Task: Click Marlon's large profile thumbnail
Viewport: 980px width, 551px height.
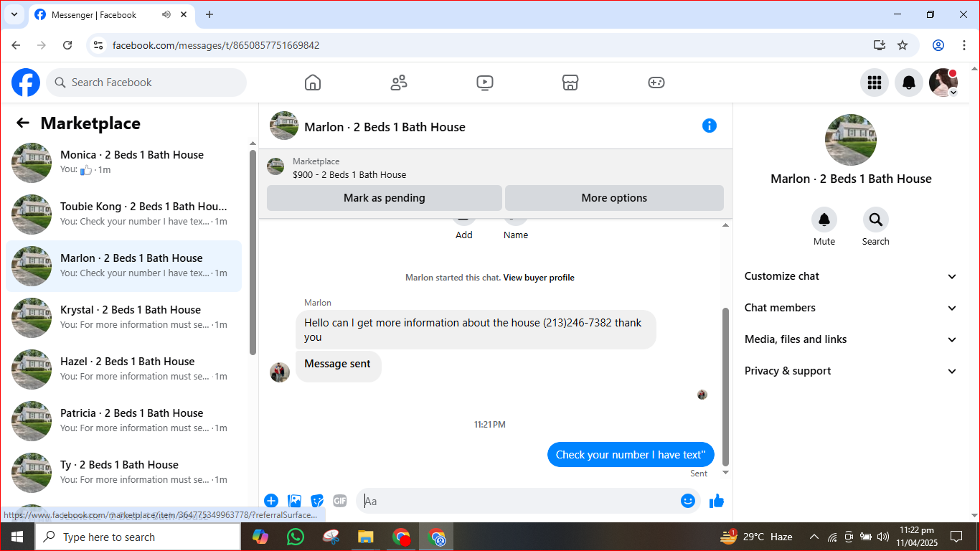Action: coord(851,140)
